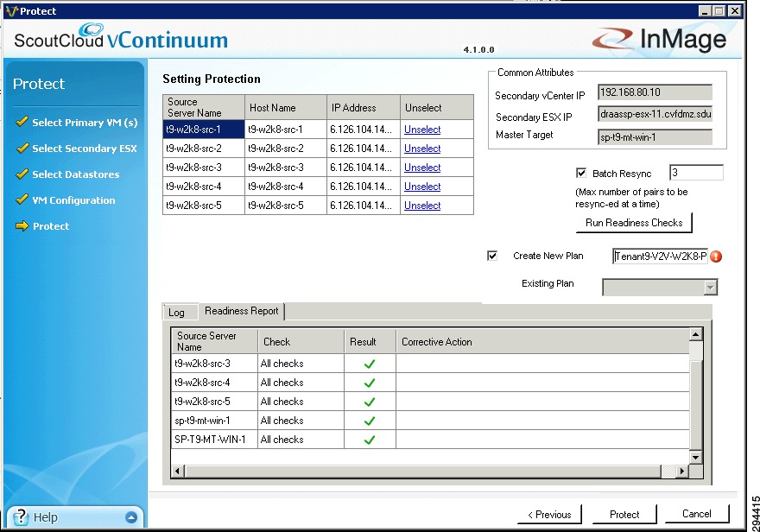Click checkmark icon beside Select Datastores
Screen dimensions: 760x532
coord(22,174)
